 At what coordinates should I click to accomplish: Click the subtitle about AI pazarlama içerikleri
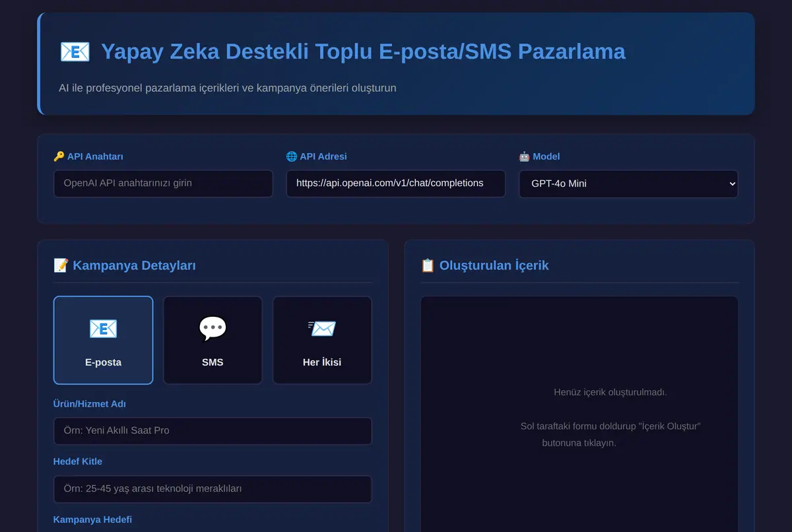click(x=228, y=88)
